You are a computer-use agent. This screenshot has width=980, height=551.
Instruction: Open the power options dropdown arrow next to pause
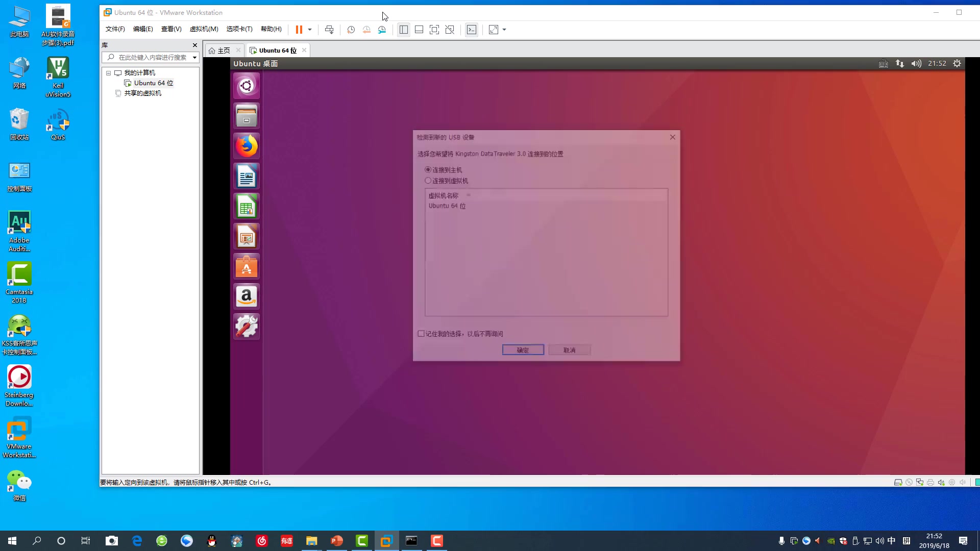(310, 30)
